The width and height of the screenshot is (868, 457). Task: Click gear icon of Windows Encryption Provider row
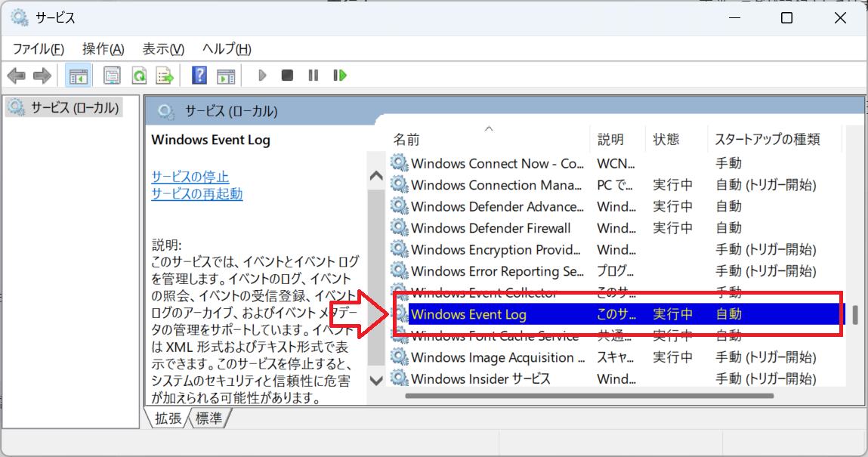click(399, 249)
